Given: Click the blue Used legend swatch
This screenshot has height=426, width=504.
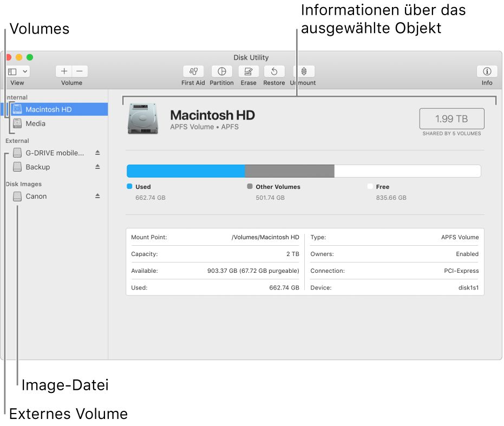Looking at the screenshot, I should point(129,186).
